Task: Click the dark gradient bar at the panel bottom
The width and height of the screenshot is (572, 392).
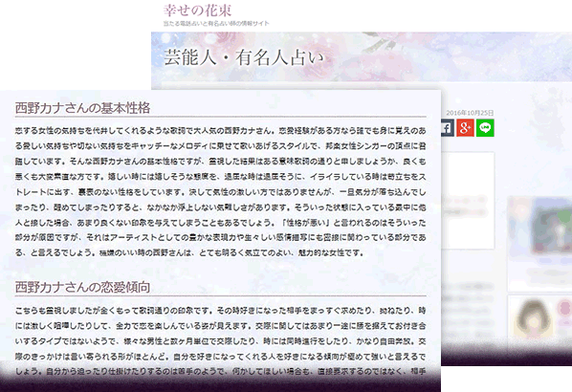Action: point(220,382)
